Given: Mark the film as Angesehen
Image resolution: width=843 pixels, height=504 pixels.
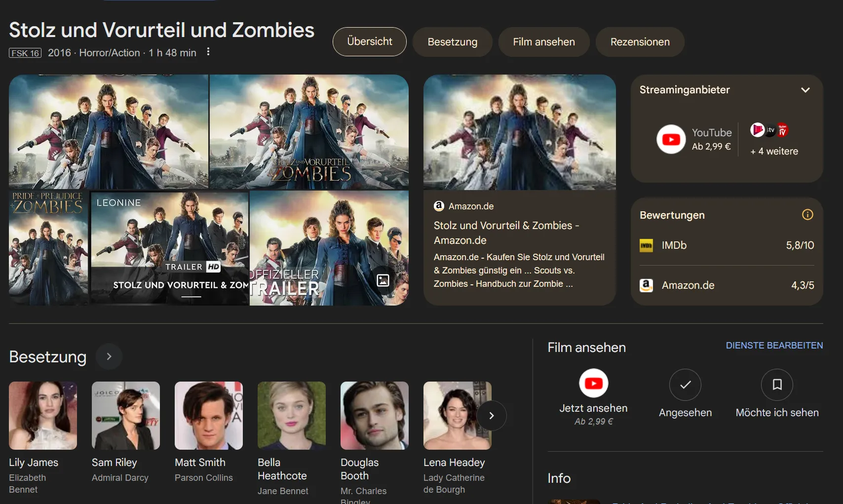Looking at the screenshot, I should pyautogui.click(x=685, y=385).
